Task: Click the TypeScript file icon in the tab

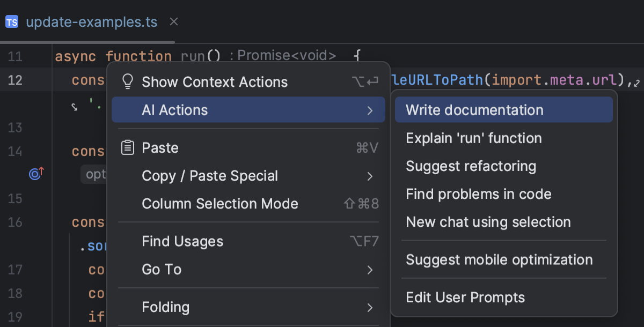Action: pyautogui.click(x=11, y=21)
